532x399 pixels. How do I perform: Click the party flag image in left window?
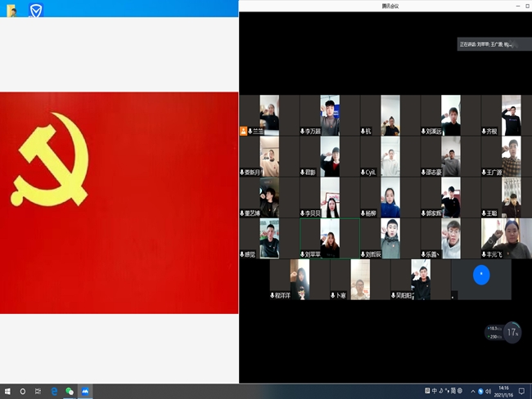pyautogui.click(x=119, y=203)
